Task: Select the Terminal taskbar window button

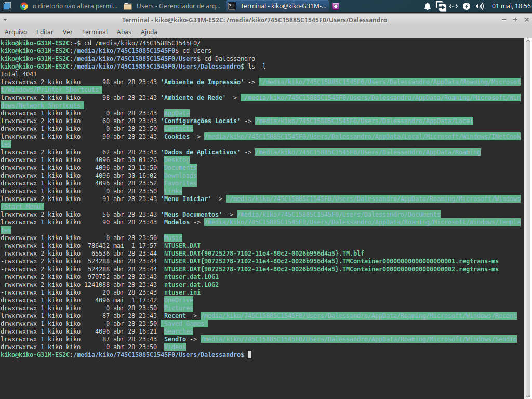Action: tap(277, 6)
